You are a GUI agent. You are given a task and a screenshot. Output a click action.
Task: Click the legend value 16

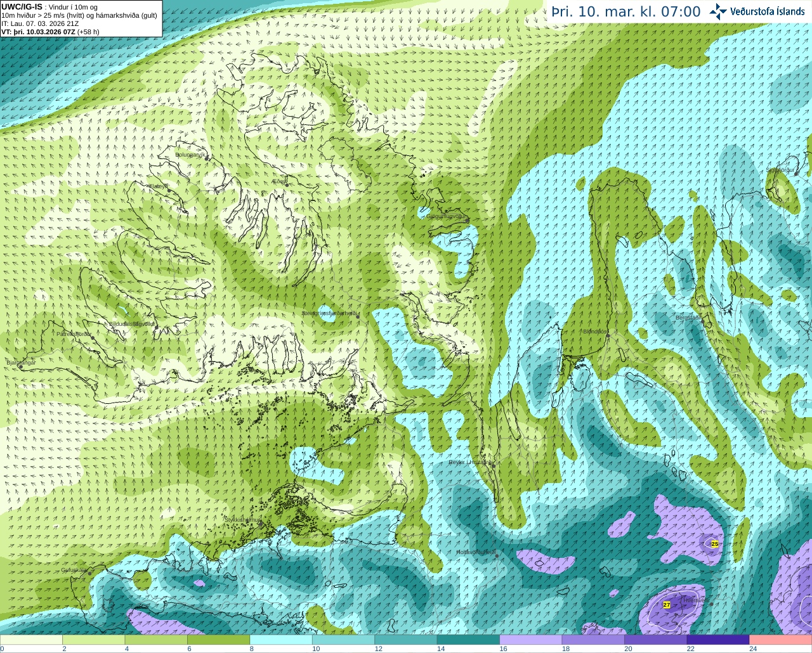click(503, 649)
